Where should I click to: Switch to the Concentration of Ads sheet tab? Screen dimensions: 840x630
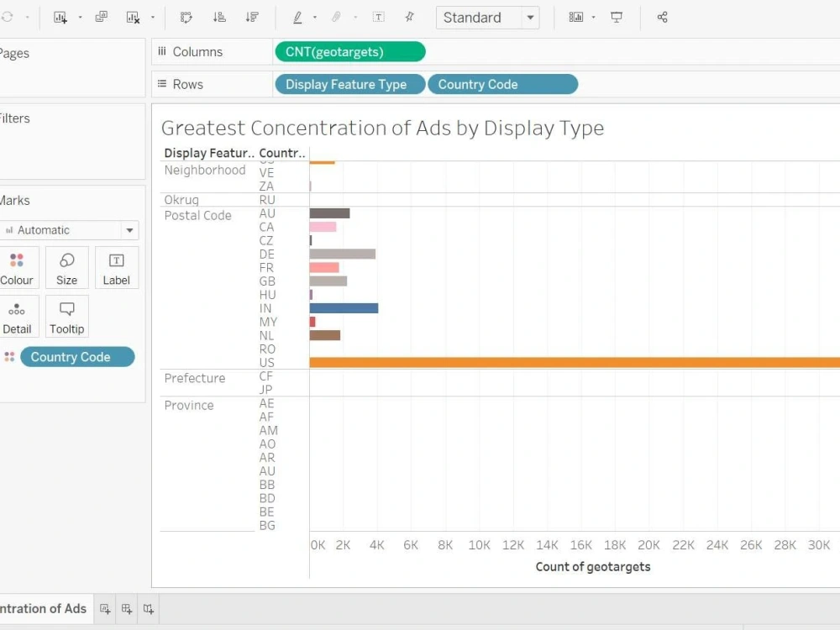(43, 608)
